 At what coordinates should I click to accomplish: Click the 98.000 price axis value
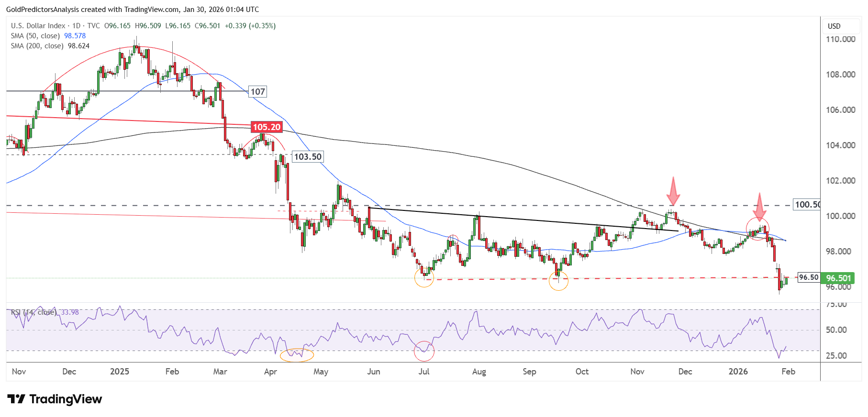838,252
